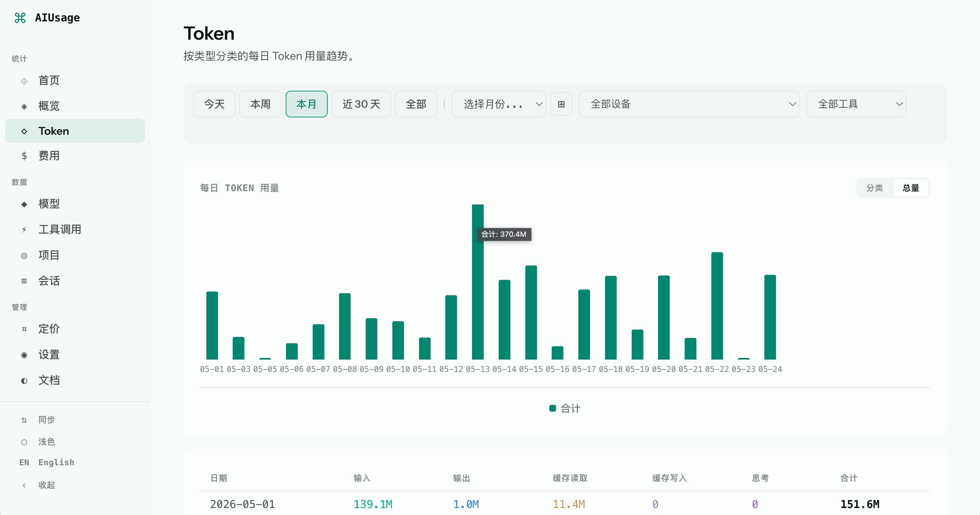
Task: Click the 139.1M input value
Action: click(373, 504)
